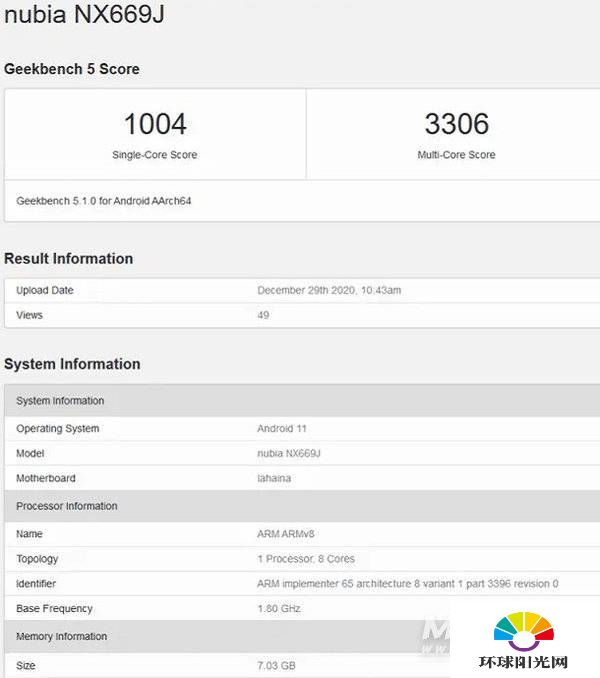Click the Single-Core Score label
The image size is (600, 678).
pos(155,155)
